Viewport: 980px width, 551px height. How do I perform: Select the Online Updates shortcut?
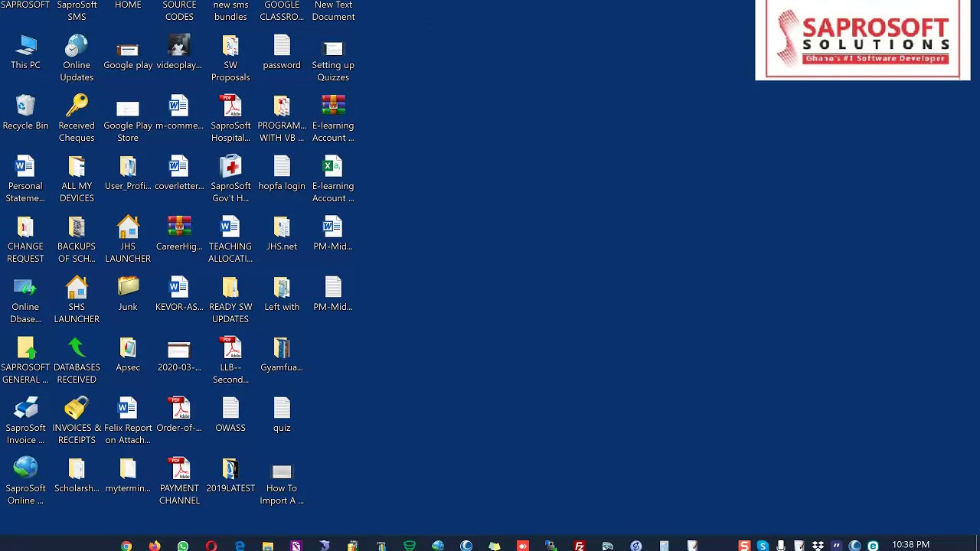[x=77, y=59]
